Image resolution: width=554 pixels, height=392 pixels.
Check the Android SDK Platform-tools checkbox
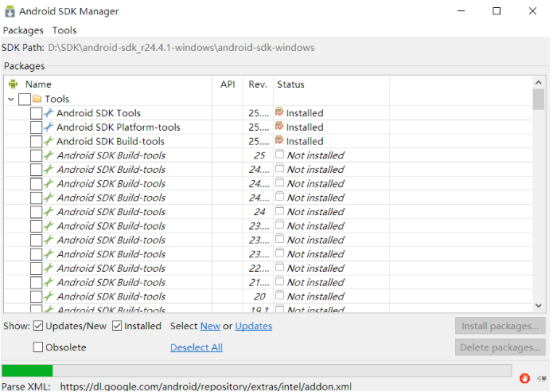[x=36, y=127]
